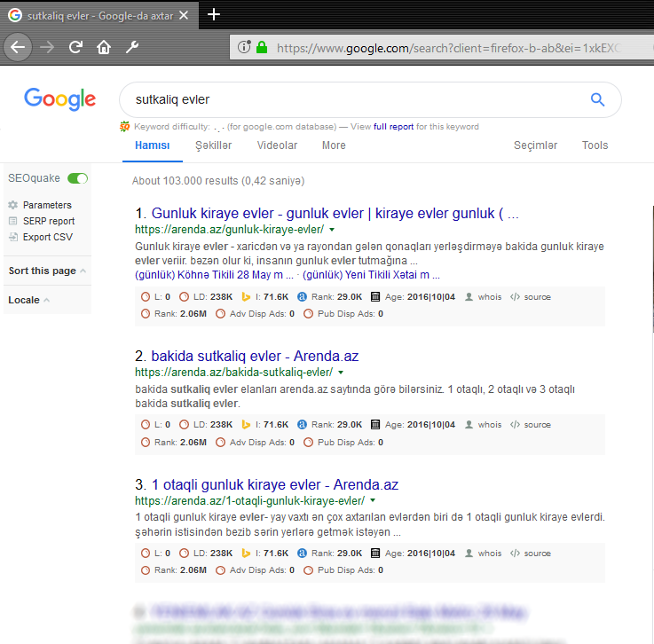Click the 'full report' keyword link
654x644 pixels.
pyautogui.click(x=393, y=127)
